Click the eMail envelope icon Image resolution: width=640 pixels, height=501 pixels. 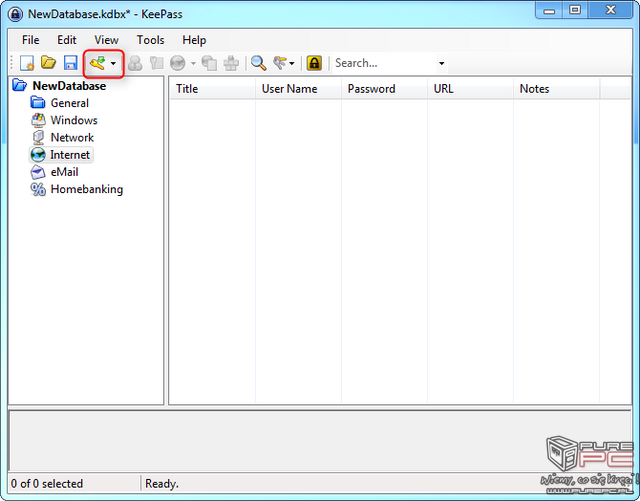click(38, 172)
